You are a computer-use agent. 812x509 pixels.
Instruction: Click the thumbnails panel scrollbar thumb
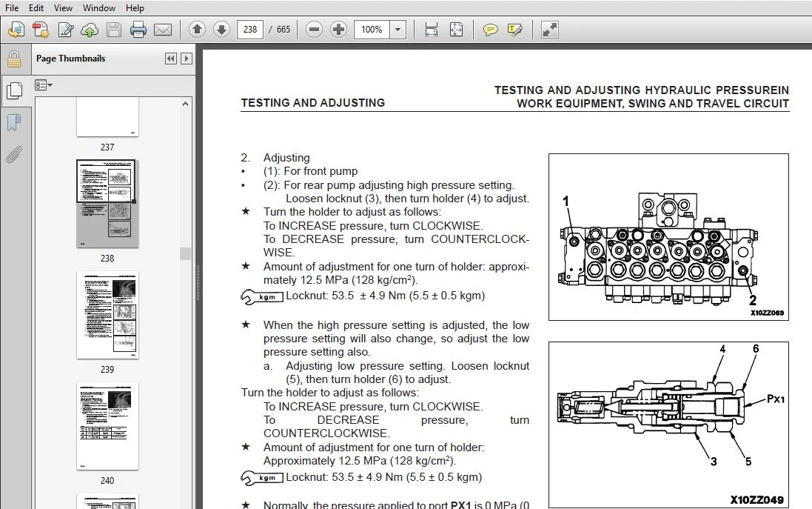tap(185, 253)
